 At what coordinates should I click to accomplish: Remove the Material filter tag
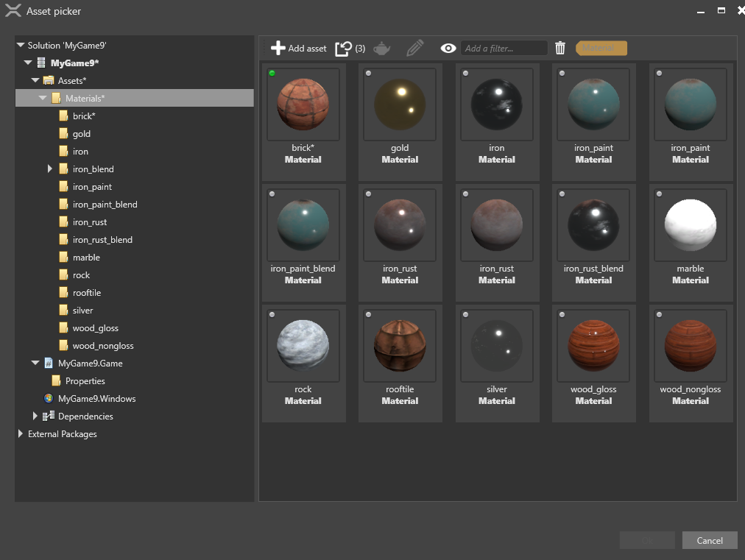(x=601, y=47)
